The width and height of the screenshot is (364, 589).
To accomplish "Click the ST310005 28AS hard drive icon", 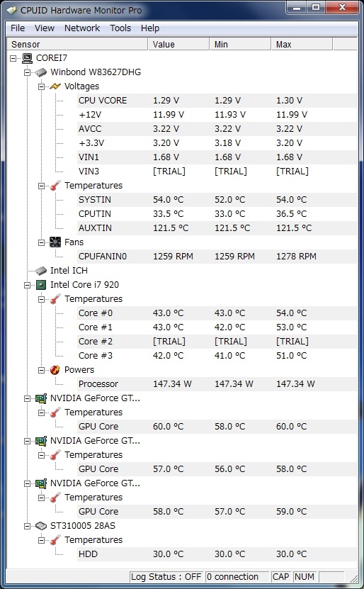I will pos(41,526).
